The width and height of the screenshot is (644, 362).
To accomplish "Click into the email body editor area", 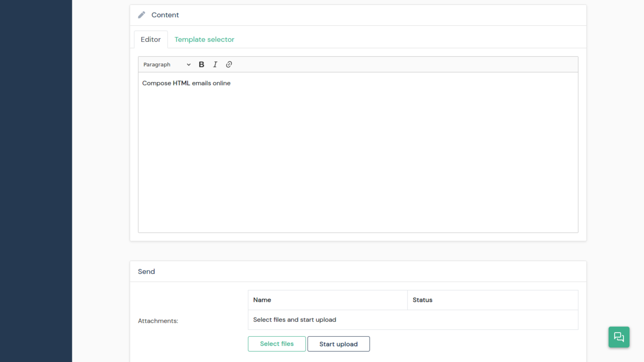I will (358, 152).
